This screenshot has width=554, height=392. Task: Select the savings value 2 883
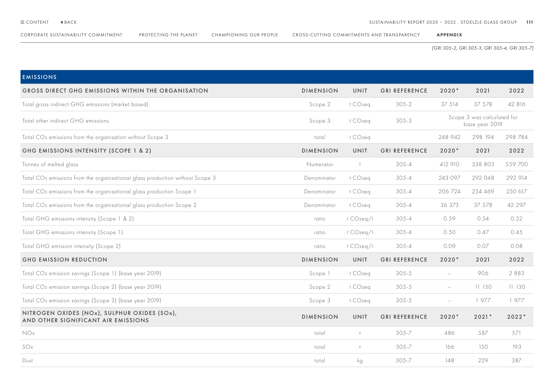pyautogui.click(x=516, y=273)
